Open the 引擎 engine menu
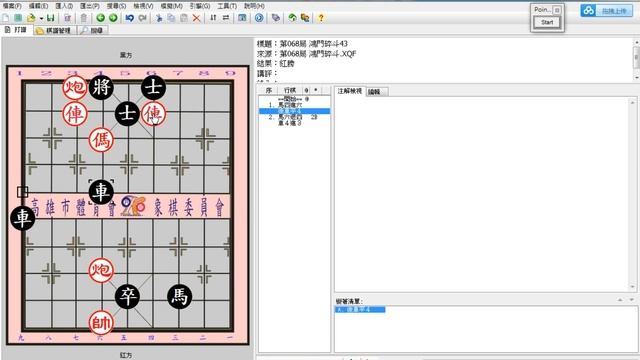This screenshot has width=640, height=360. click(x=200, y=6)
